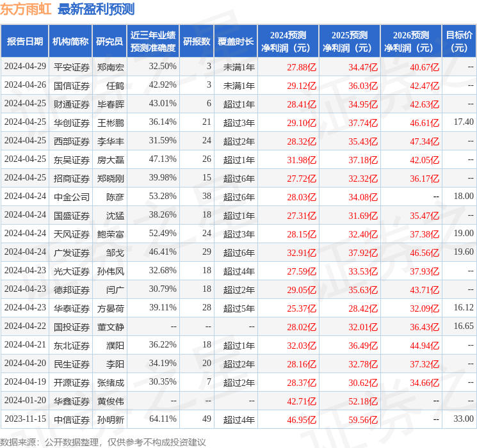This screenshot has height=448, width=477.
Task: Select the 华鑫证券 institution cell
Action: click(x=72, y=401)
